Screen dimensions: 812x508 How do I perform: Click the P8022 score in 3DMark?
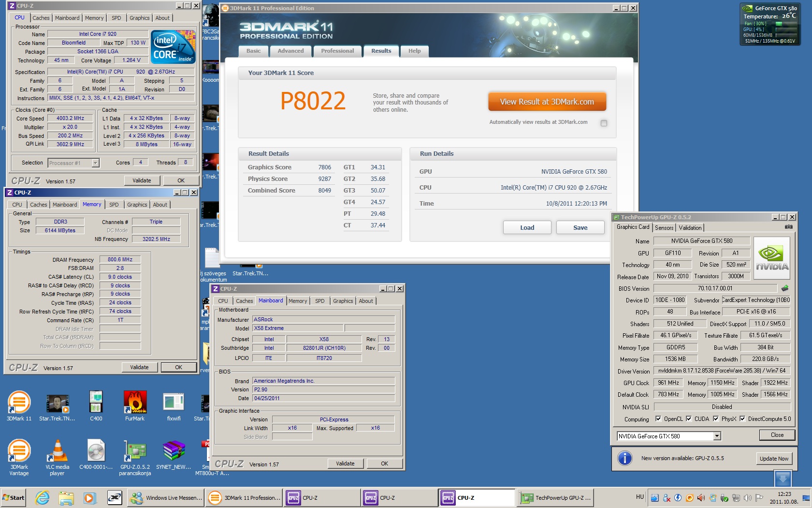(x=313, y=101)
